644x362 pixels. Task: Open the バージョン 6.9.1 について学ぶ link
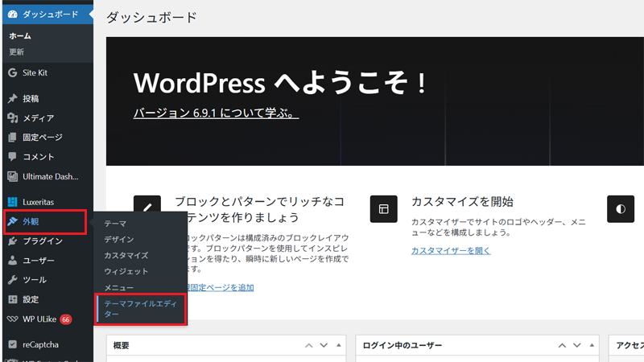216,113
